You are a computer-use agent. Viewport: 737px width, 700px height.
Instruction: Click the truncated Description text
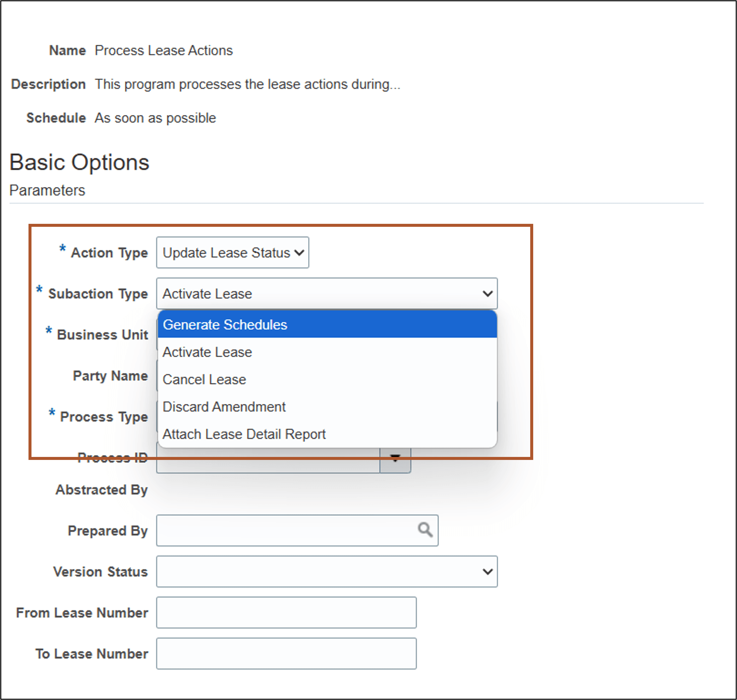[x=247, y=84]
